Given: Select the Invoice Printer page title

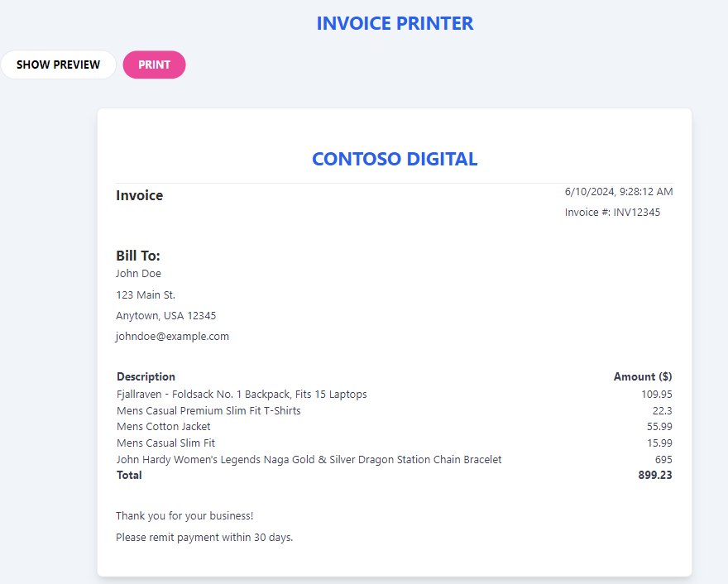Looking at the screenshot, I should click(395, 24).
